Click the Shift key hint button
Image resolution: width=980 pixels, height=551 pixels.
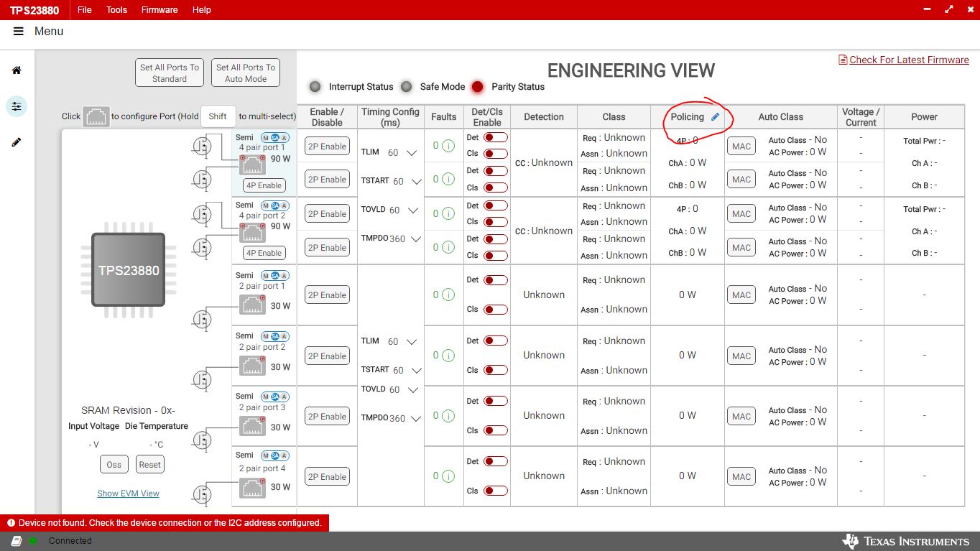218,116
